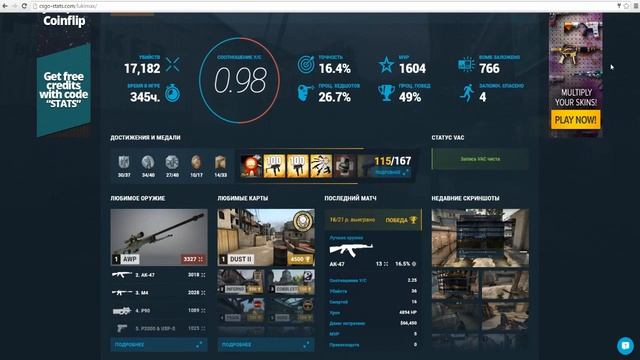Click the MVP star icon

[x=386, y=65]
